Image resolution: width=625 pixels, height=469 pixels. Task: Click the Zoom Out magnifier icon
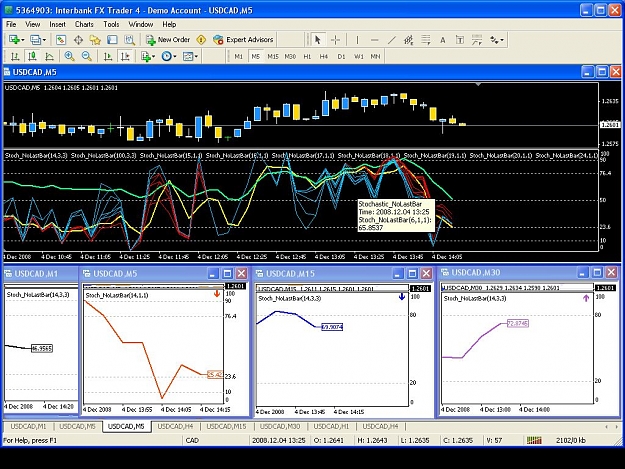click(x=86, y=57)
